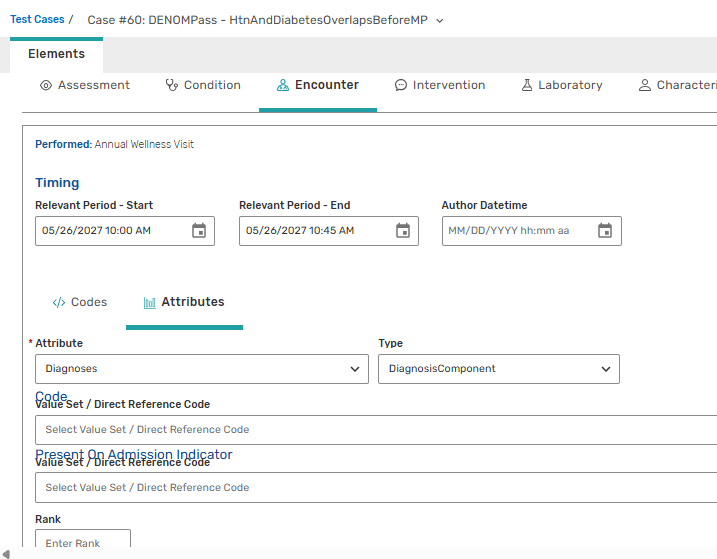Click the Present On Admission Value Set field
This screenshot has height=559, width=717.
click(x=375, y=488)
